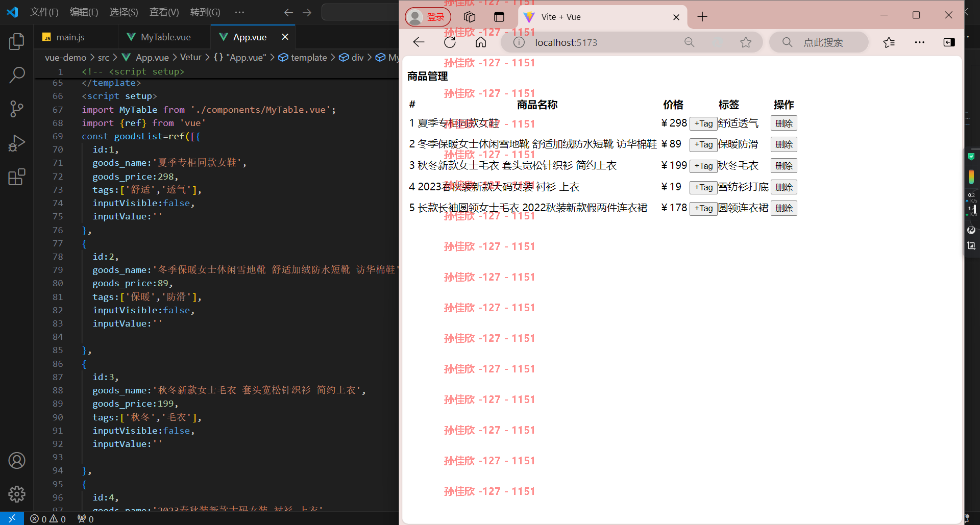Open the overflow menu in VS Code menu bar
The width and height of the screenshot is (980, 525).
[239, 12]
